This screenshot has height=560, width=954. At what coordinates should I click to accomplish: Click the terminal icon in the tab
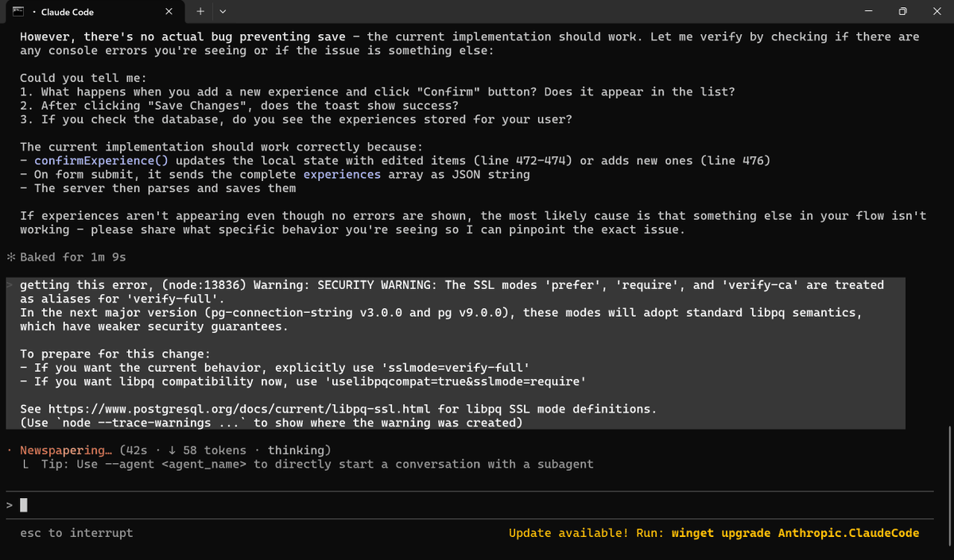[x=17, y=12]
